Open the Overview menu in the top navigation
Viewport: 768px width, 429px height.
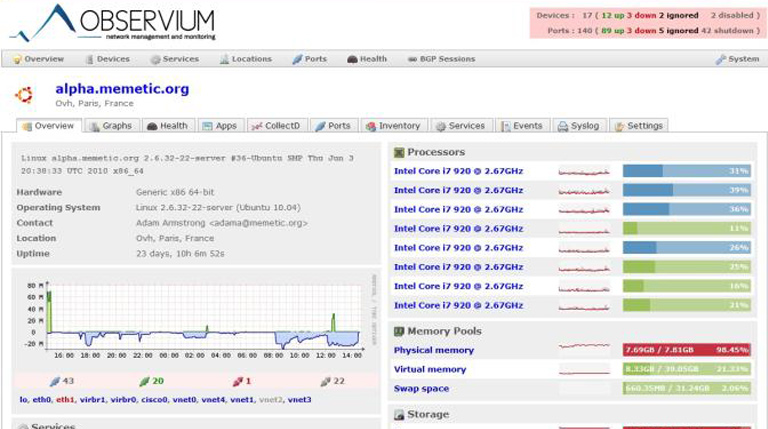click(39, 59)
